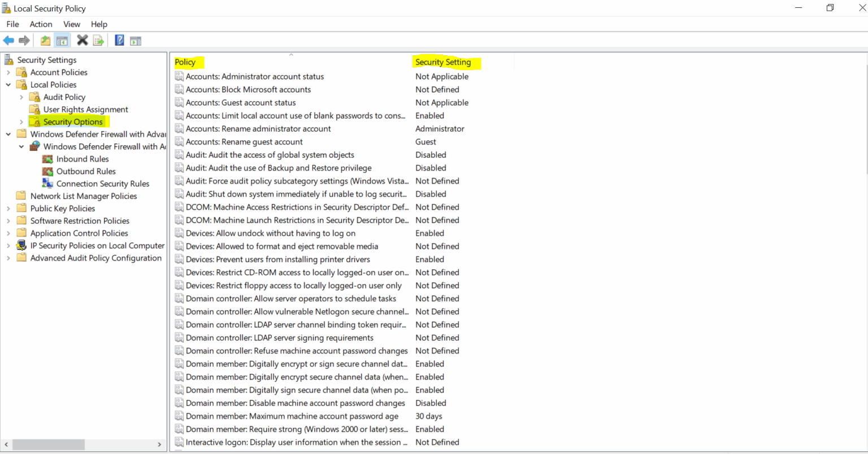Open the Accounts: Guest account status policy
The height and width of the screenshot is (454, 868).
[x=240, y=102]
